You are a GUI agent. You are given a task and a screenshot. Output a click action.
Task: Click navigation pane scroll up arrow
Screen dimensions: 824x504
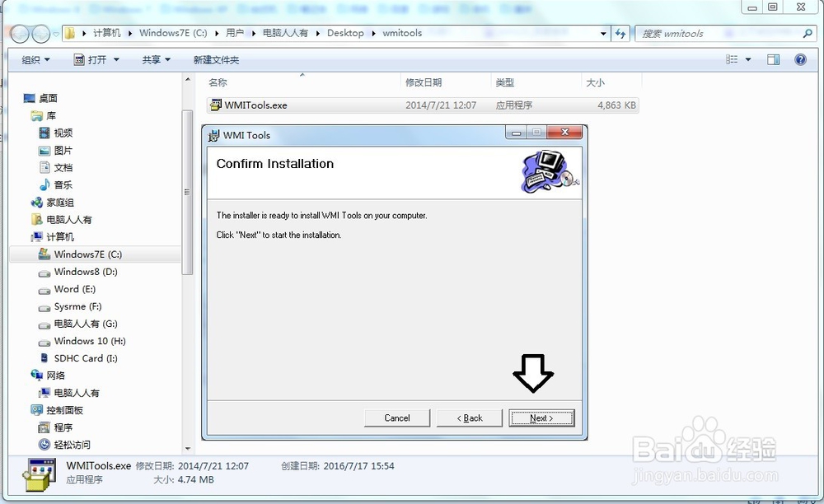click(x=188, y=80)
